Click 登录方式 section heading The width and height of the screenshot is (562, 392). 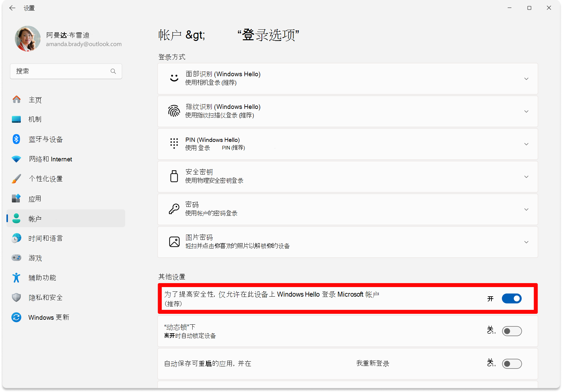point(172,57)
